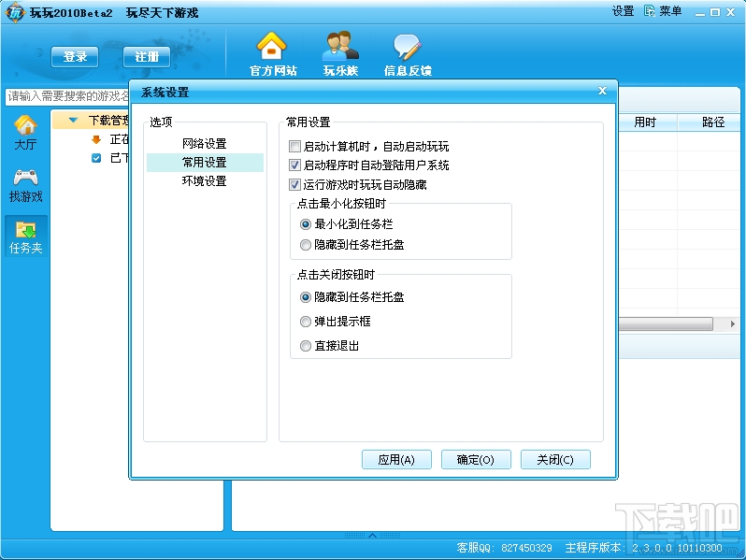Click the 路径 column header
746x560 pixels.
(712, 122)
